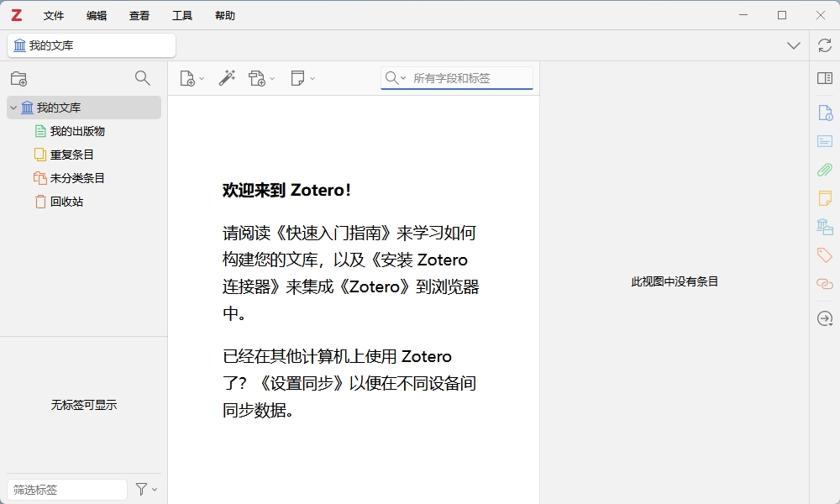This screenshot has height=504, width=840.
Task: Toggle the item pane layout icon
Action: point(824,77)
